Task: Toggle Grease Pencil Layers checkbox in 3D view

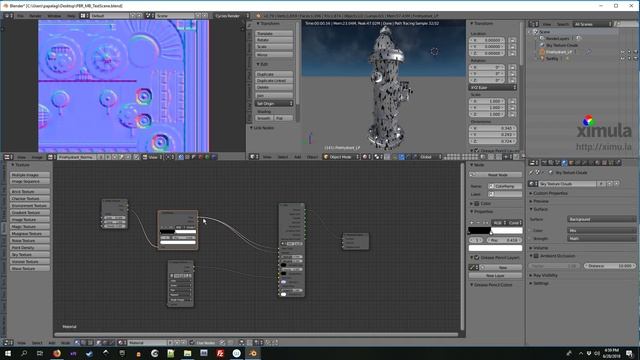Action: [476, 151]
